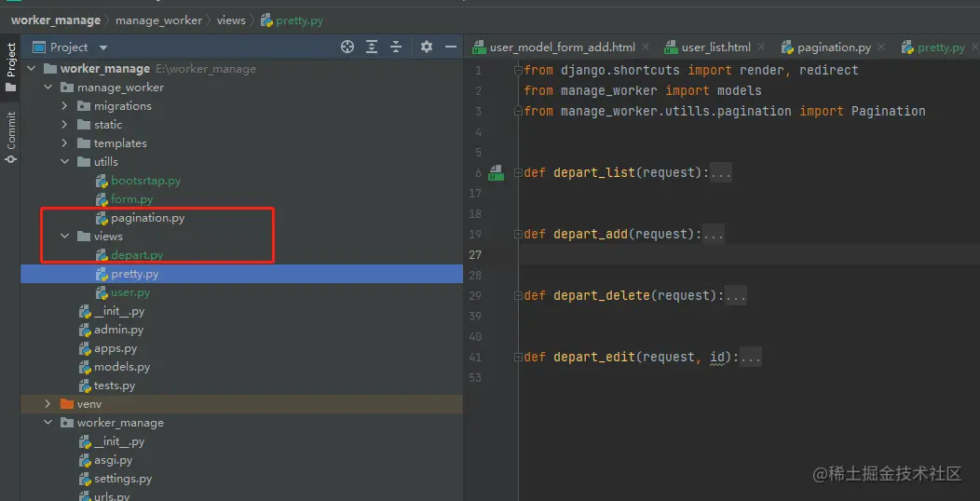Expand the templates folder arrow

pos(65,143)
